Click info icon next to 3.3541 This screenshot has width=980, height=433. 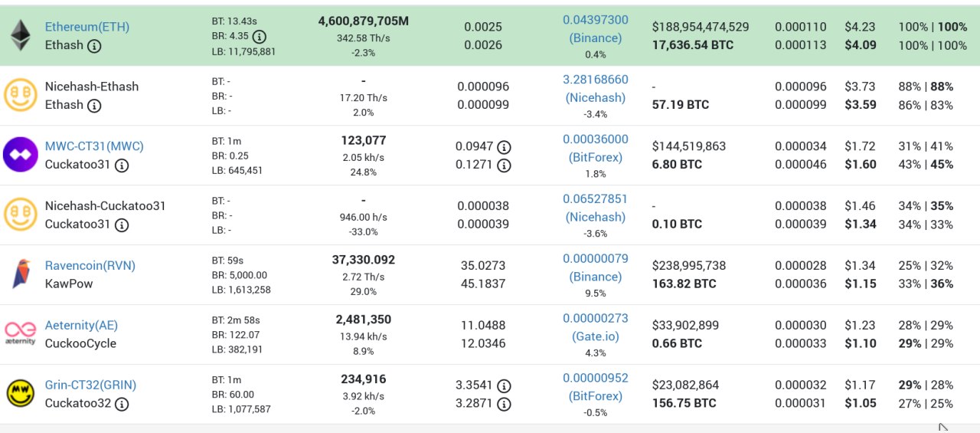click(x=504, y=385)
